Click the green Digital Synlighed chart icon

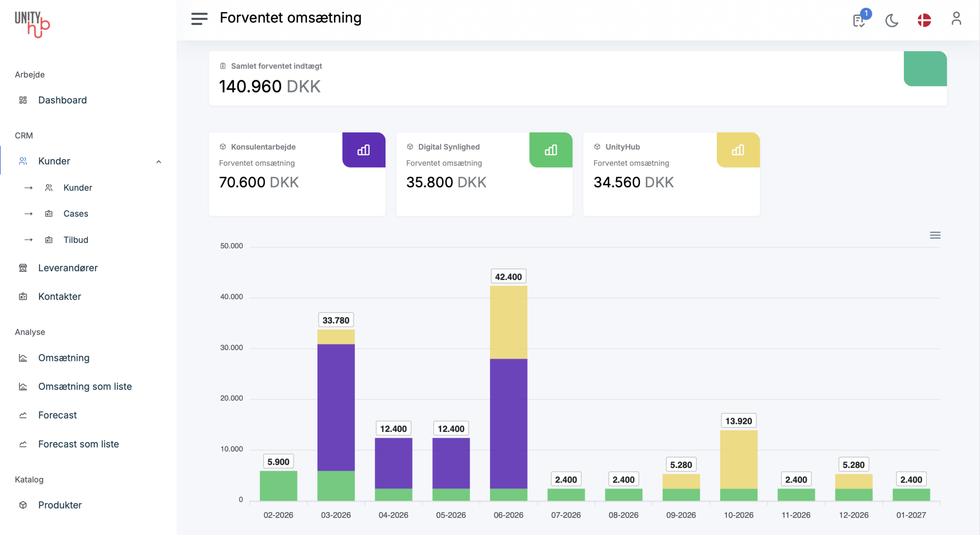[x=550, y=150]
